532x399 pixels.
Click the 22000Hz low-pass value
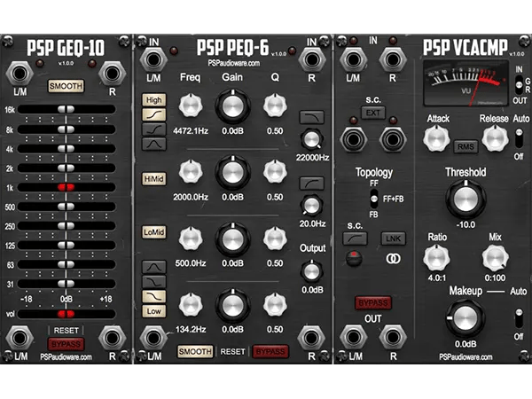312,158
